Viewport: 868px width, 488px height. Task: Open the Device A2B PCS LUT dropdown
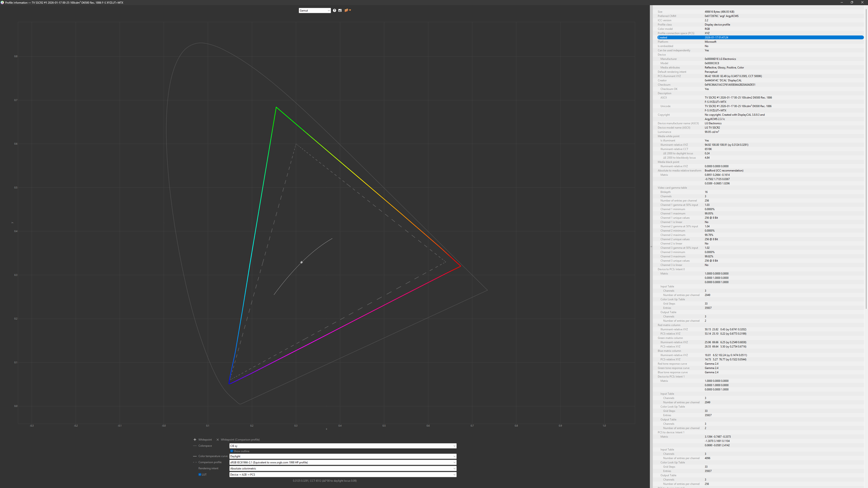click(x=343, y=474)
